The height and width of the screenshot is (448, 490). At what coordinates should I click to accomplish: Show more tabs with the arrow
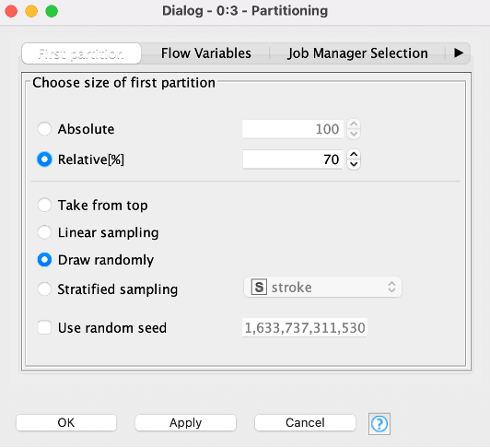coord(459,53)
